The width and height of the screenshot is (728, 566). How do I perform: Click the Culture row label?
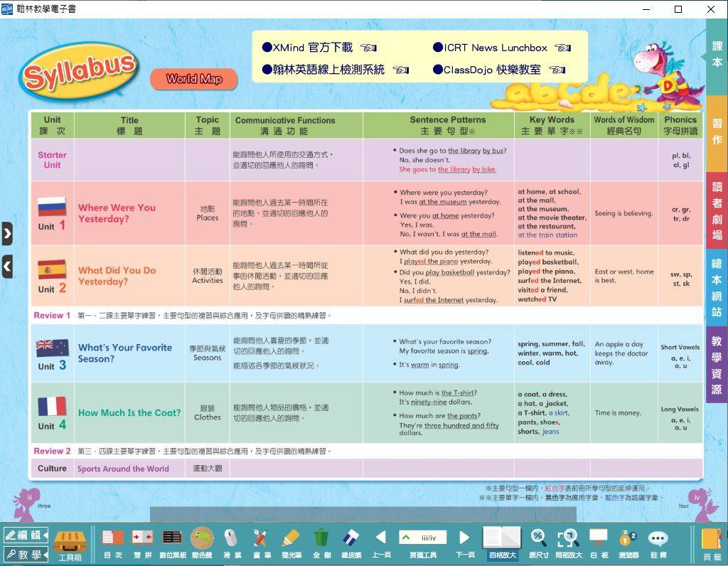(x=52, y=468)
